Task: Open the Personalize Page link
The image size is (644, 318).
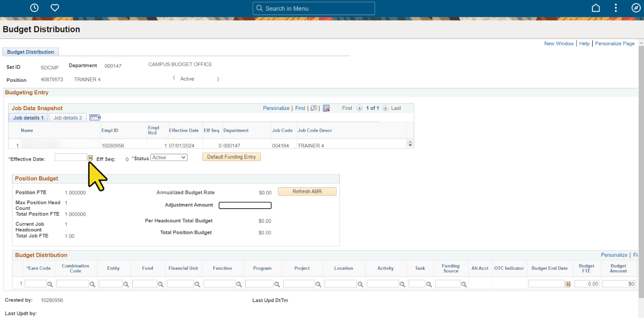Action: (x=615, y=44)
